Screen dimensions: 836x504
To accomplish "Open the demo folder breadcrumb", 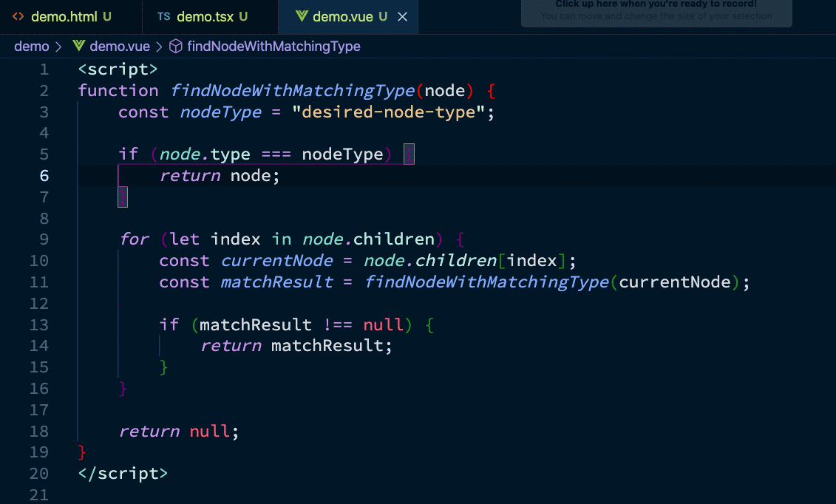I will pos(32,47).
